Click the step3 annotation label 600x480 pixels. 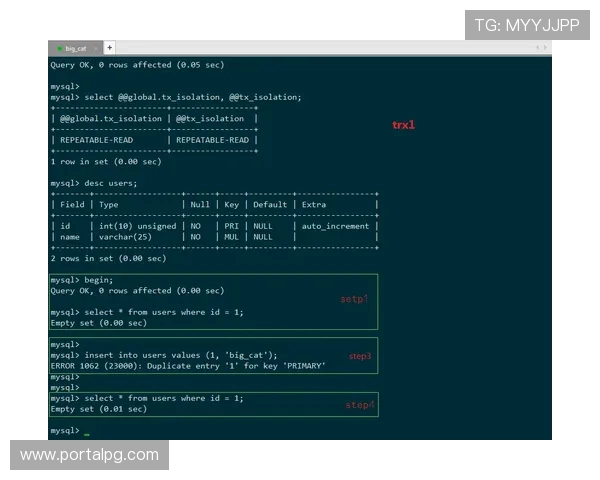(359, 356)
